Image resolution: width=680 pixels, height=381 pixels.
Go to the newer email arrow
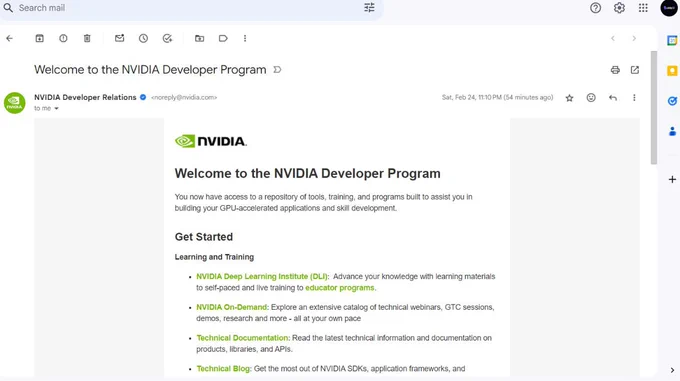coord(613,39)
